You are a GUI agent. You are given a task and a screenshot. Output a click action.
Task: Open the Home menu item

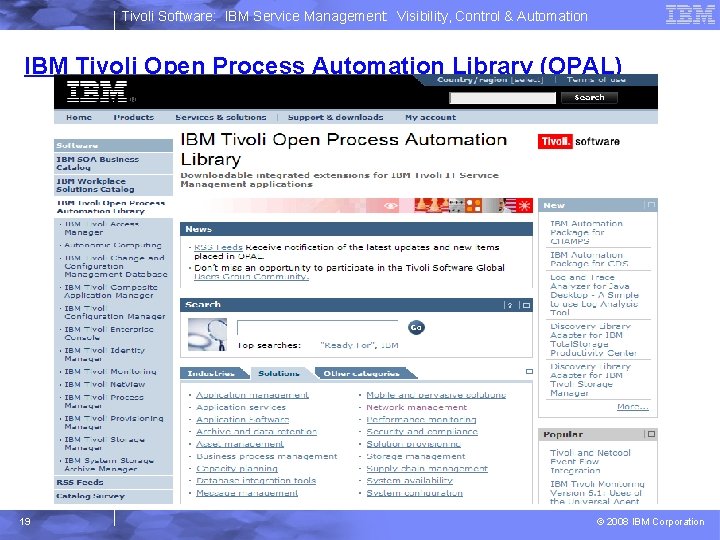pos(79,117)
